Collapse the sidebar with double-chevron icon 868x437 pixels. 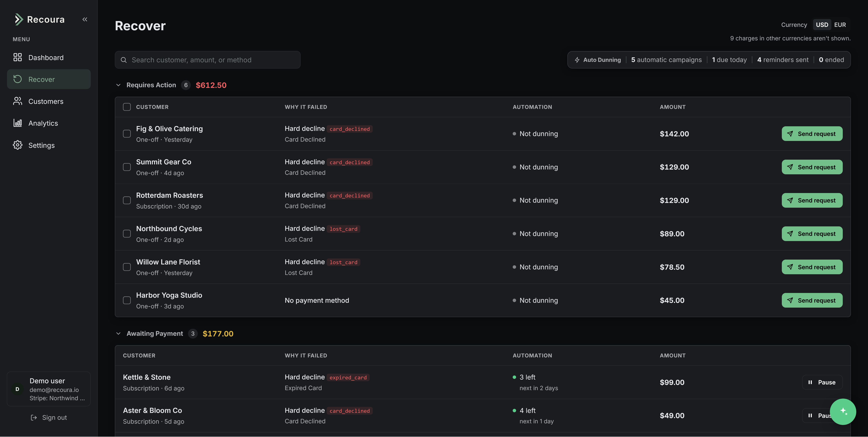(x=85, y=19)
